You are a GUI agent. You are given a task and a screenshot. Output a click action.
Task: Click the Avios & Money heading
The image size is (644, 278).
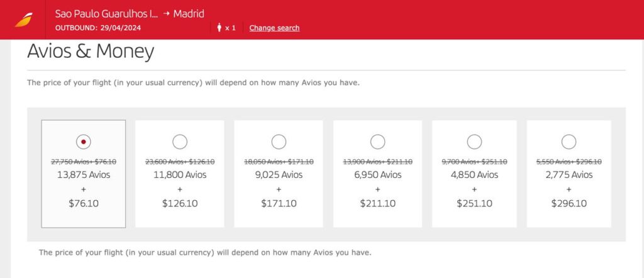click(91, 52)
